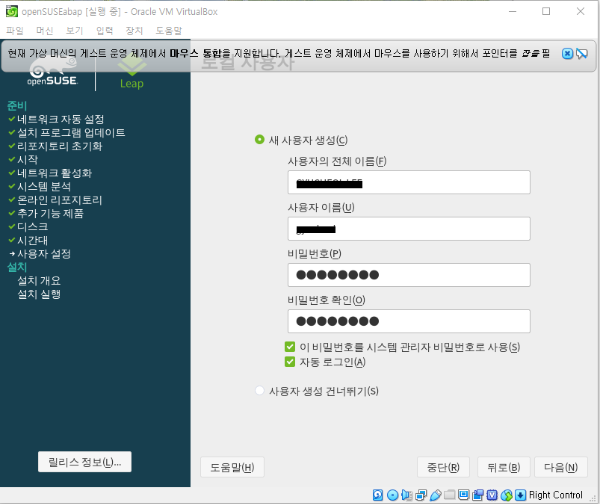The image size is (600, 504).
Task: Click the 뒤로(B) back button
Action: [x=504, y=467]
